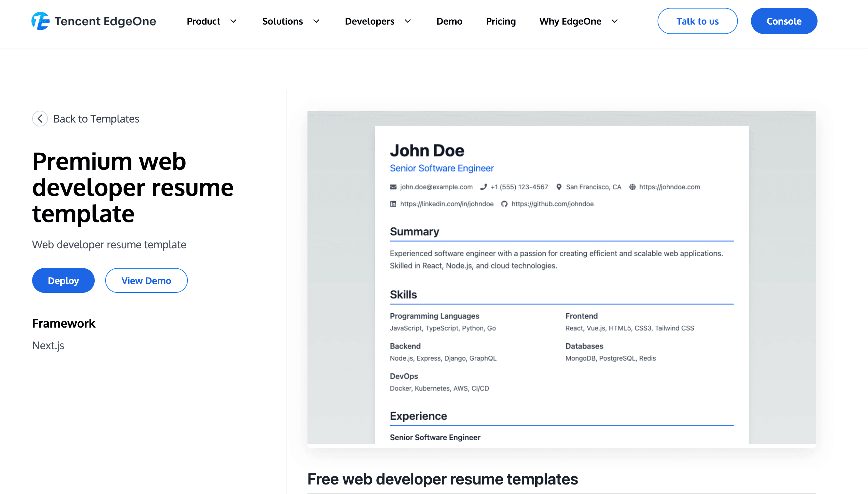The height and width of the screenshot is (494, 868).
Task: Click the location pin icon near San Francisco, CA
Action: (x=559, y=187)
